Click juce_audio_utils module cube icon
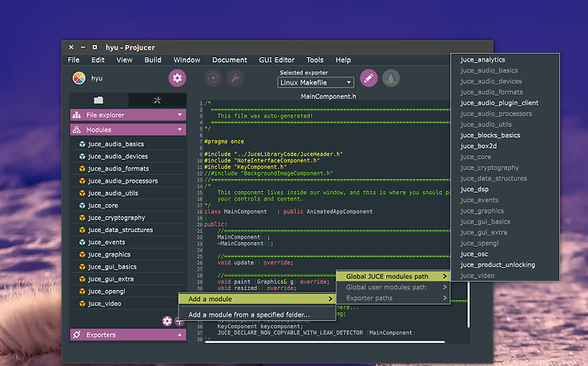Viewport: 588px width, 366px height. (82, 193)
